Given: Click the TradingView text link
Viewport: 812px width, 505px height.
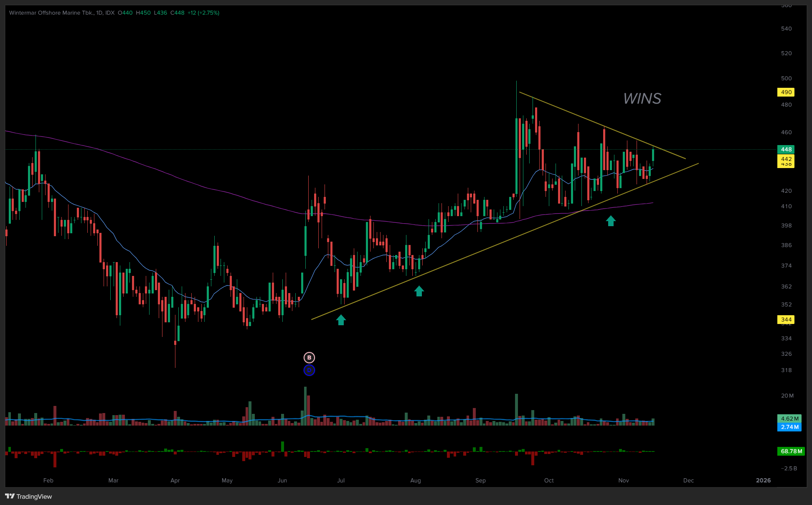Looking at the screenshot, I should [34, 496].
